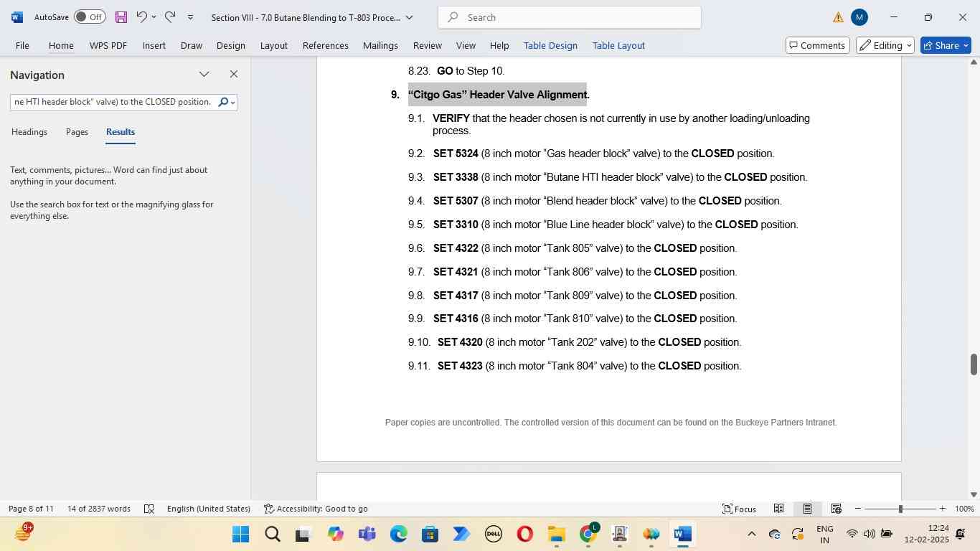
Task: Click the 100% zoom level
Action: point(964,509)
